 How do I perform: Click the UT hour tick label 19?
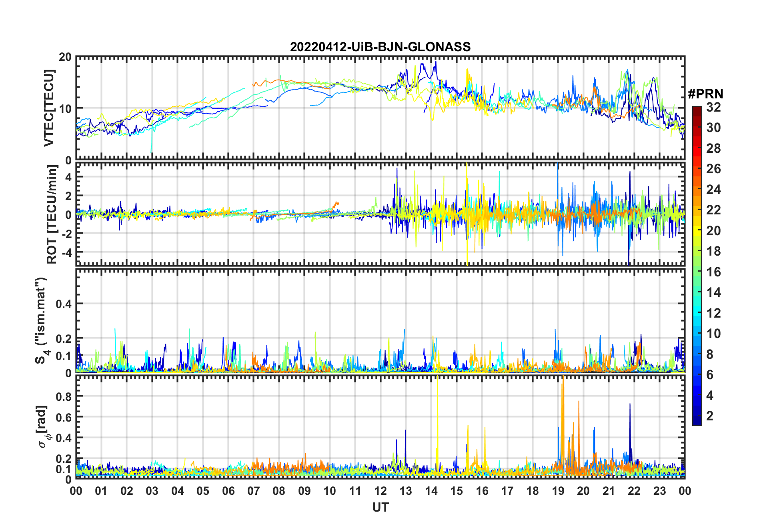[x=558, y=491]
